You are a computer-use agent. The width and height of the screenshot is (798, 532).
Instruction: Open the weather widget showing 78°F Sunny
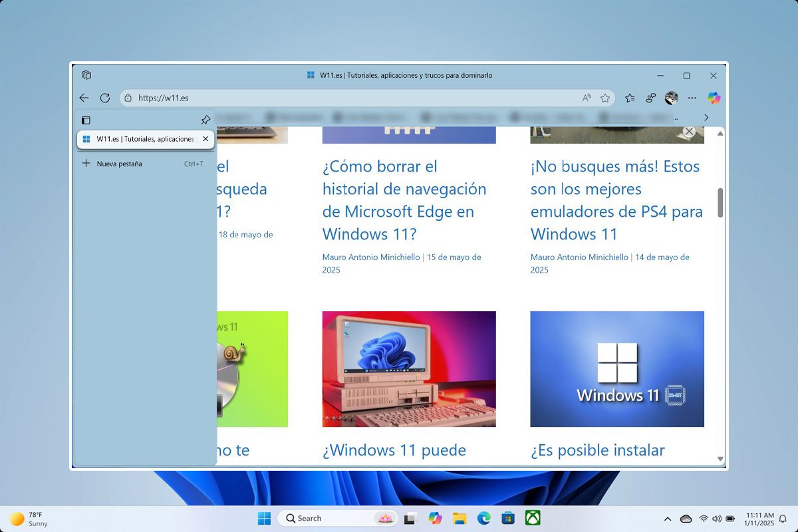29,519
